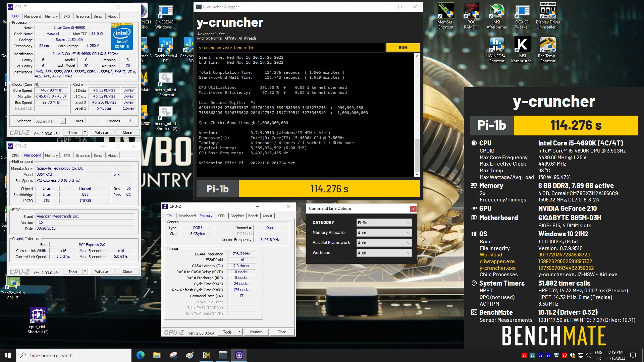Click BenchMate BM taskbar icon
The width and height of the screenshot is (644, 362).
click(x=206, y=355)
